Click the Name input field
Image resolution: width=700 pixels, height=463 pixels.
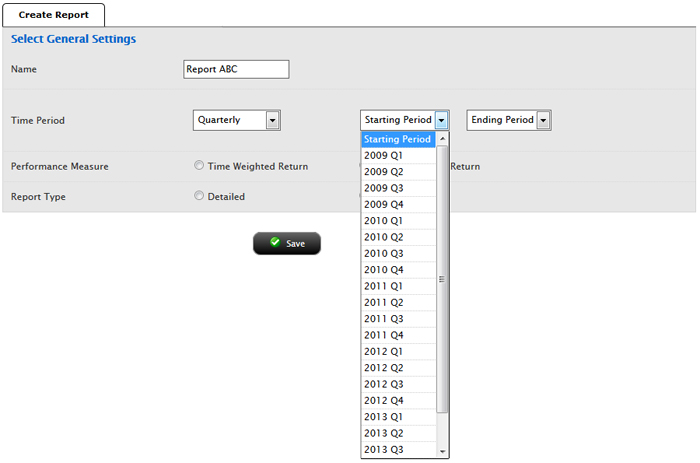point(236,69)
